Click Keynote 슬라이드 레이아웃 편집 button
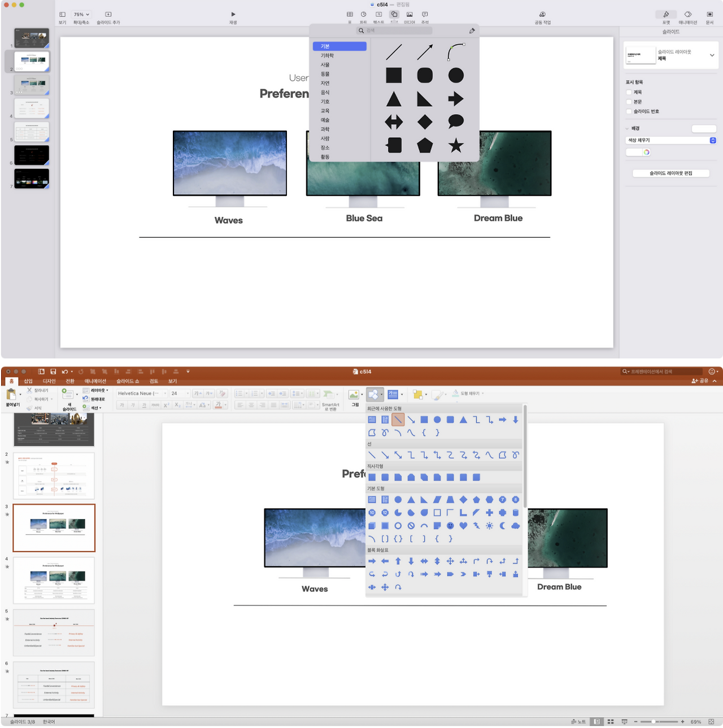 tap(670, 173)
